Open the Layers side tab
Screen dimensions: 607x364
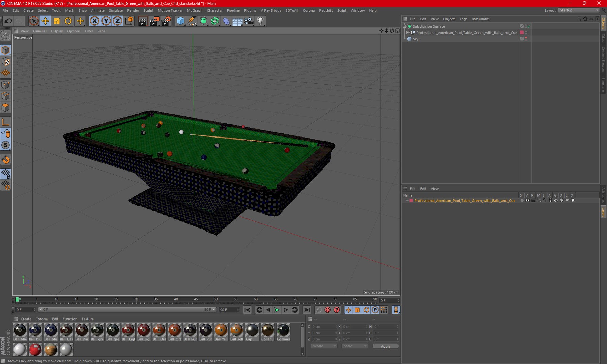click(x=603, y=212)
